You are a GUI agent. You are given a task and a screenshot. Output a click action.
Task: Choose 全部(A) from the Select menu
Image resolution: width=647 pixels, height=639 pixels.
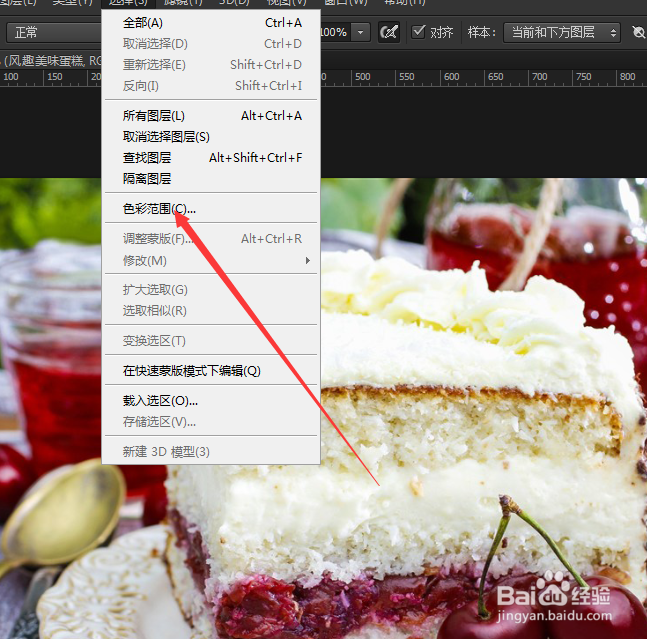[211, 23]
